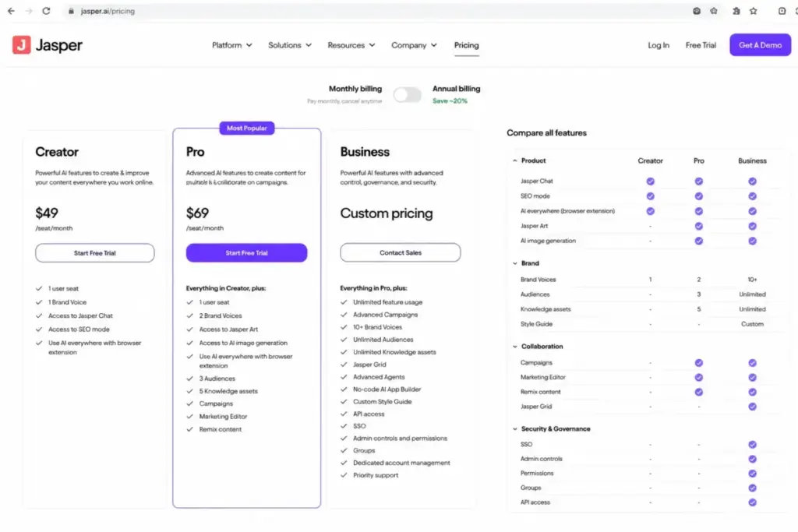Click the 'Custom pricing' text
The height and width of the screenshot is (532, 798).
point(387,213)
